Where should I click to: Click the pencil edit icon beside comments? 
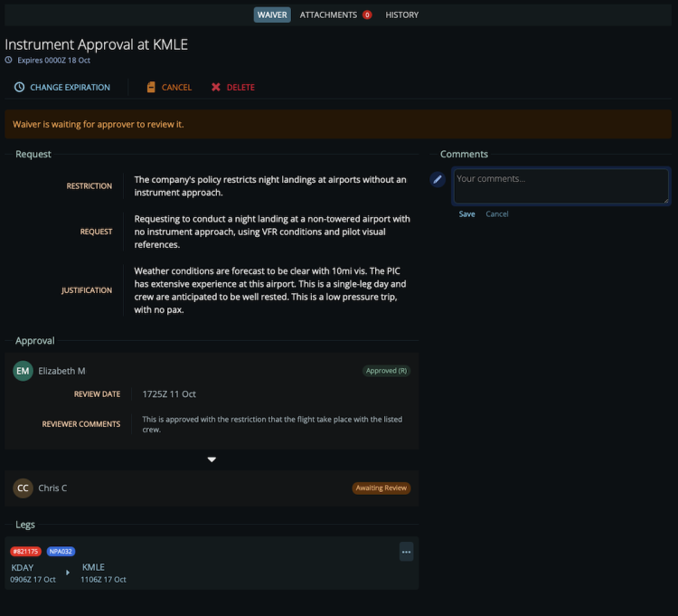(x=438, y=179)
